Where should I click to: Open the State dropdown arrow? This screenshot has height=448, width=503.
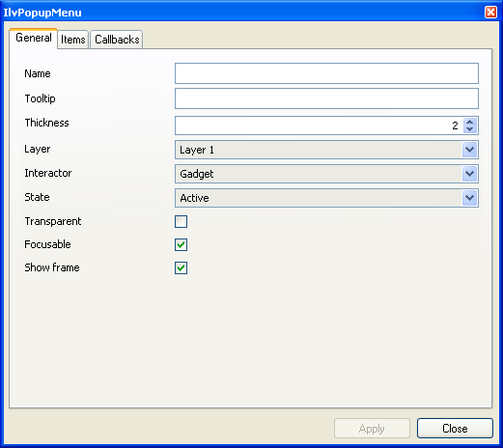point(469,198)
